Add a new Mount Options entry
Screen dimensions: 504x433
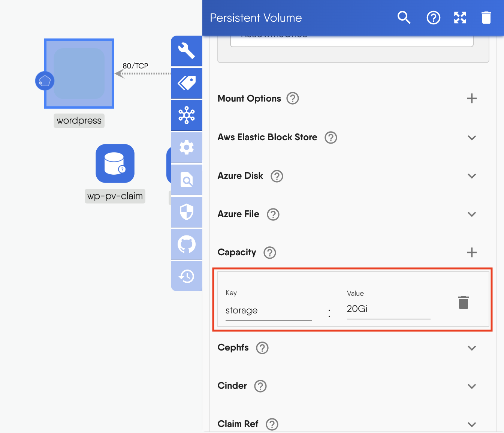coord(472,99)
